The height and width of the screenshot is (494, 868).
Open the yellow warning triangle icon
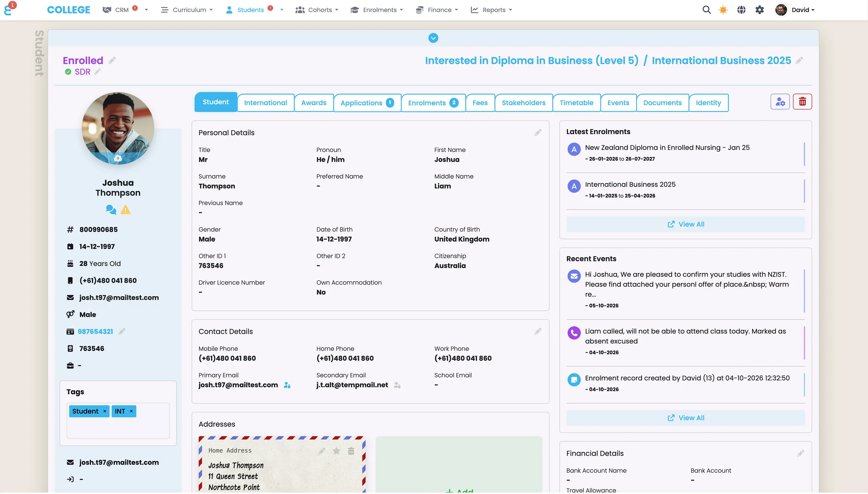(x=125, y=210)
